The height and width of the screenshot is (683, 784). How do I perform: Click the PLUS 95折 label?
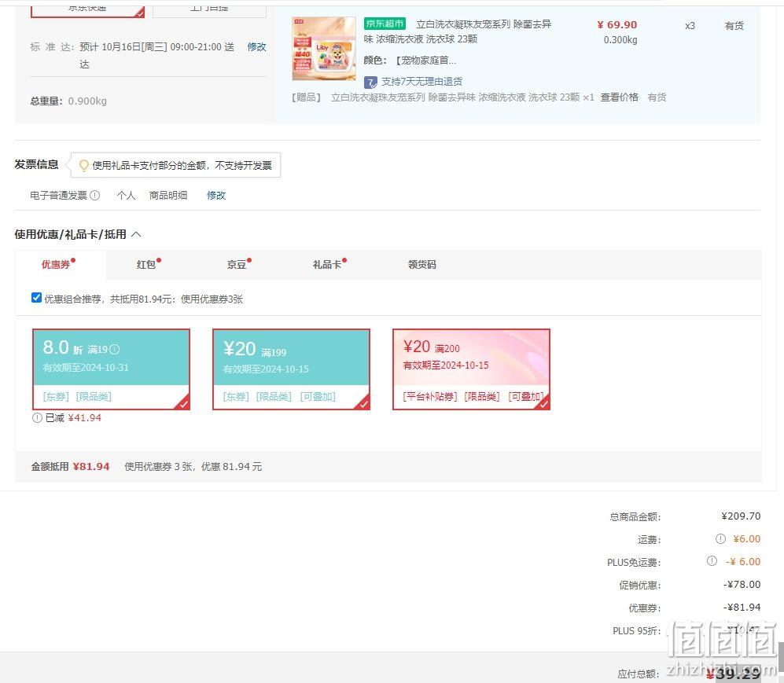coord(636,630)
